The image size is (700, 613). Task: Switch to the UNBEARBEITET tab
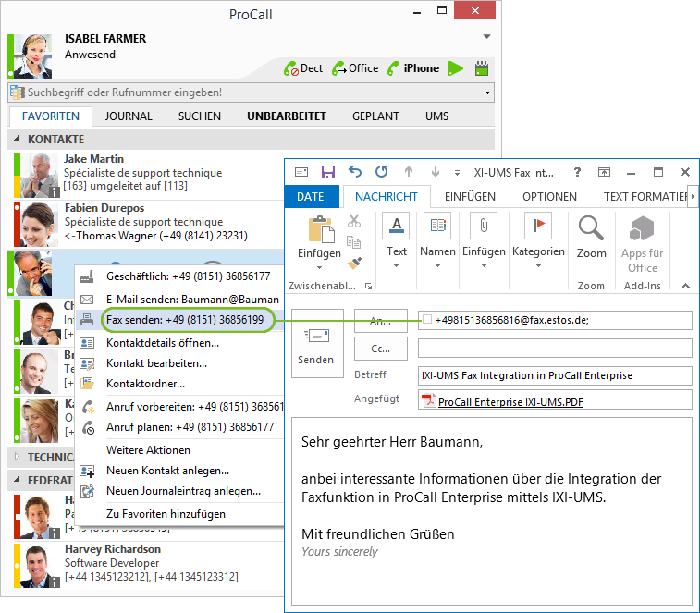coord(287,116)
